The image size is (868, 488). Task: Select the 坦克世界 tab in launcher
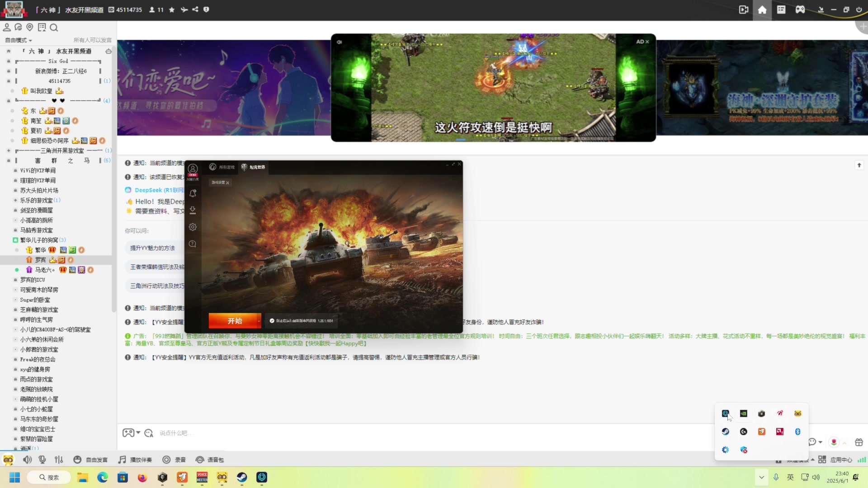point(253,167)
